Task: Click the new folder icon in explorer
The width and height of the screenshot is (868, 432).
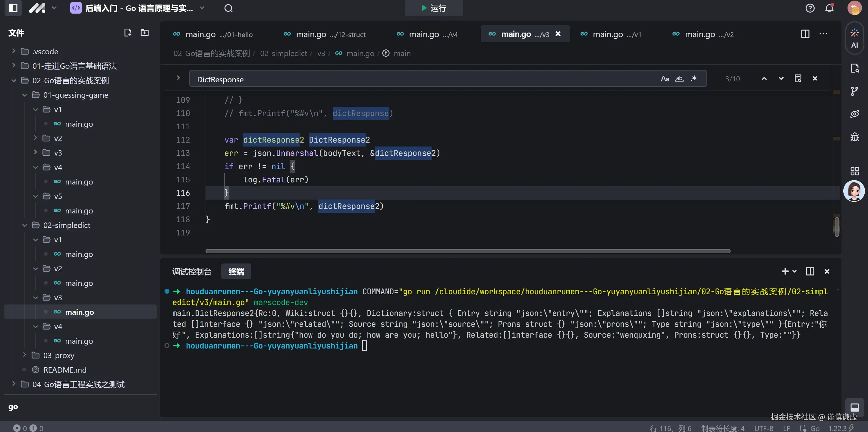Action: pos(145,33)
